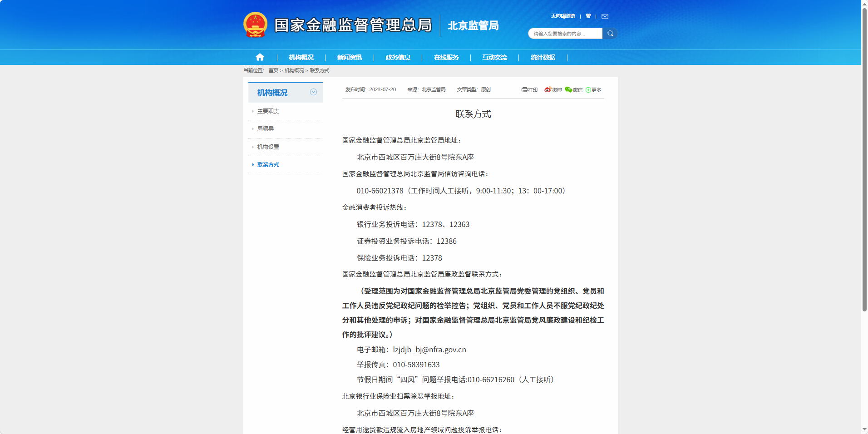Click the home icon in navigation bar
Image resolution: width=868 pixels, height=434 pixels.
pyautogui.click(x=260, y=57)
